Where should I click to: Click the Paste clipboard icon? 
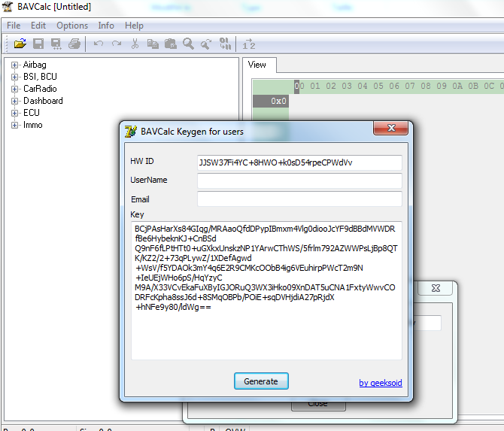(x=171, y=44)
